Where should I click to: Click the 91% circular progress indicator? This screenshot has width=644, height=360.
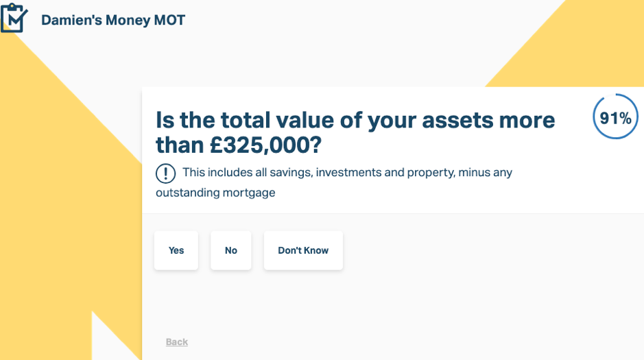[x=615, y=117]
